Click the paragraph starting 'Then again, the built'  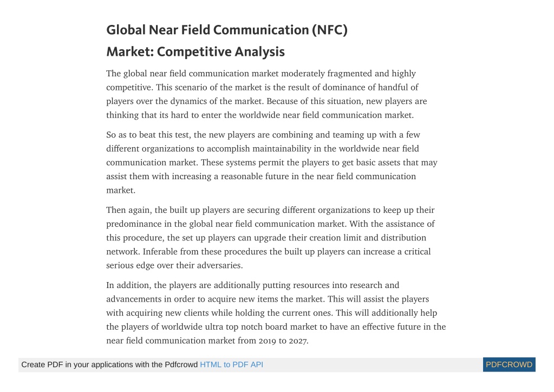point(271,238)
